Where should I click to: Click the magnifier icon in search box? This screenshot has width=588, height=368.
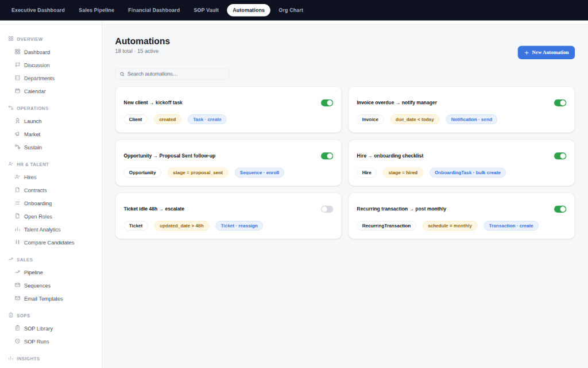[122, 74]
